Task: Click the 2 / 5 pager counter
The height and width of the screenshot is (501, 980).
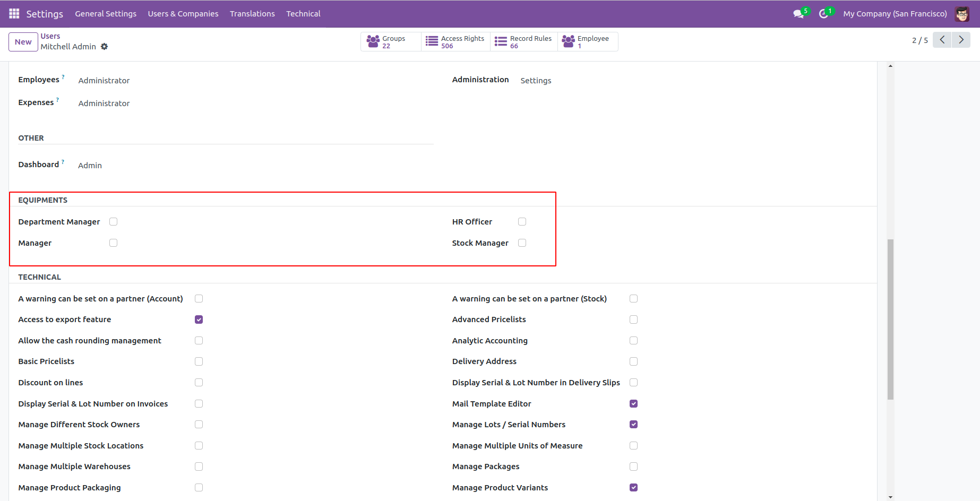Action: [920, 40]
